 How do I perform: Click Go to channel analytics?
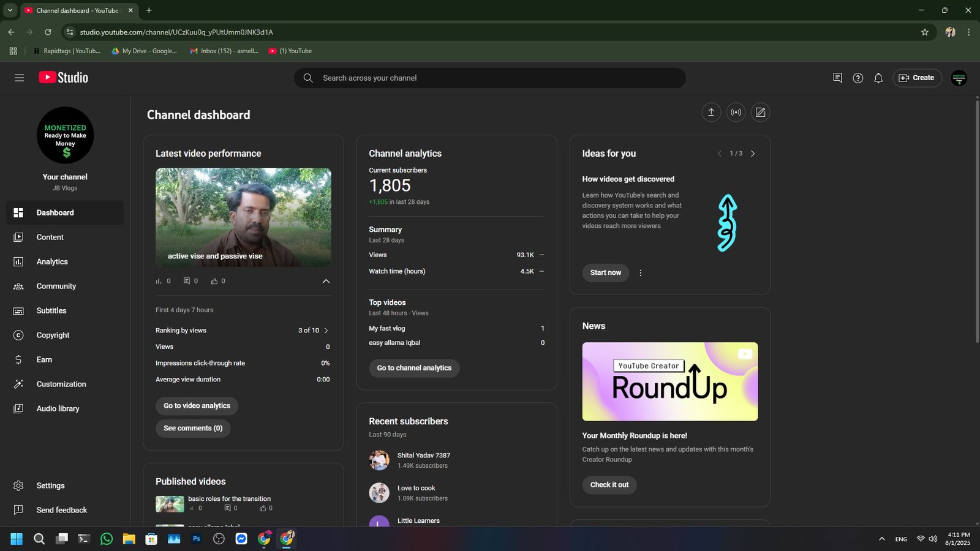tap(414, 368)
